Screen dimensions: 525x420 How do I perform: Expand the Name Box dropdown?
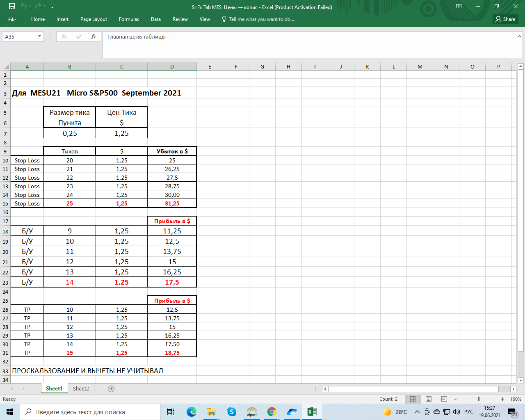point(39,37)
